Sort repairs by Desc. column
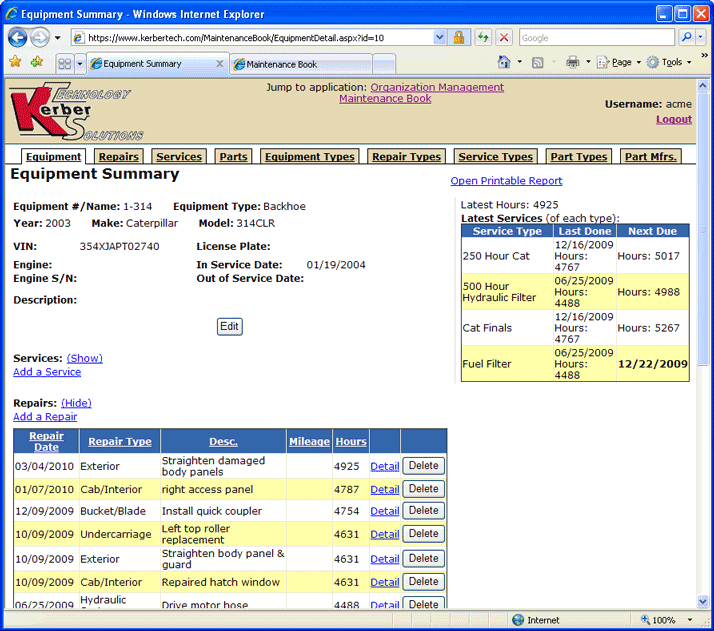Viewport: 714px width, 631px height. 223,441
